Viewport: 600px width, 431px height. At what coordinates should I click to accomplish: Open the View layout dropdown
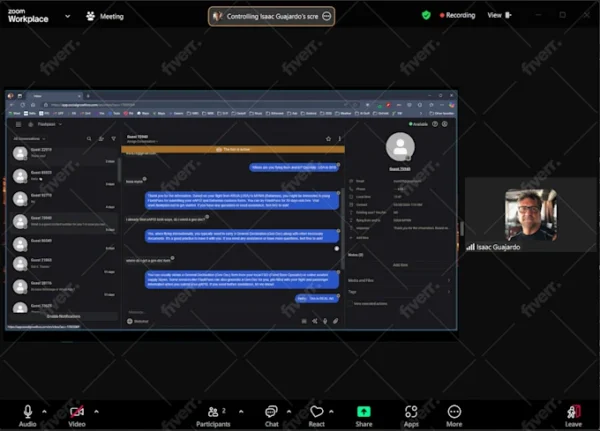[497, 15]
